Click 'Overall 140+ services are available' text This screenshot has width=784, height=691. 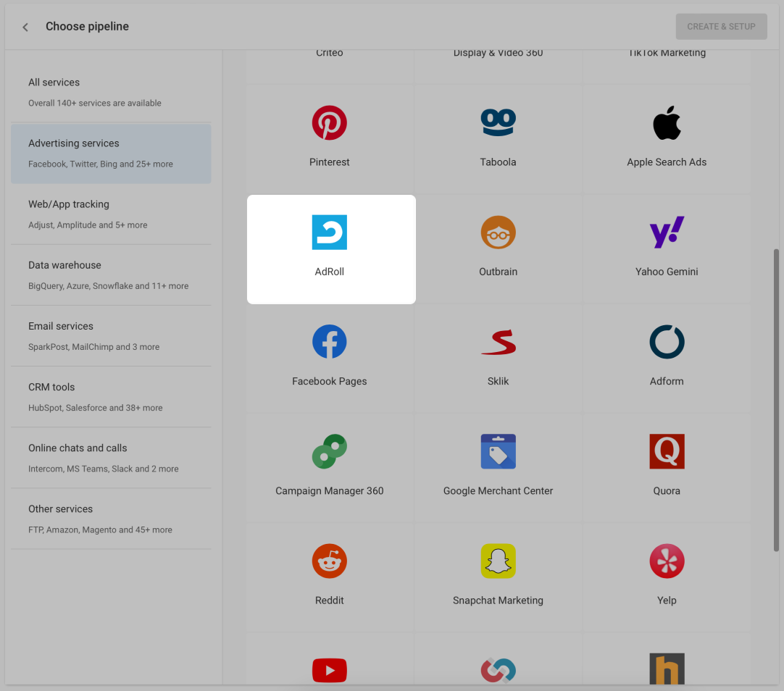(94, 103)
